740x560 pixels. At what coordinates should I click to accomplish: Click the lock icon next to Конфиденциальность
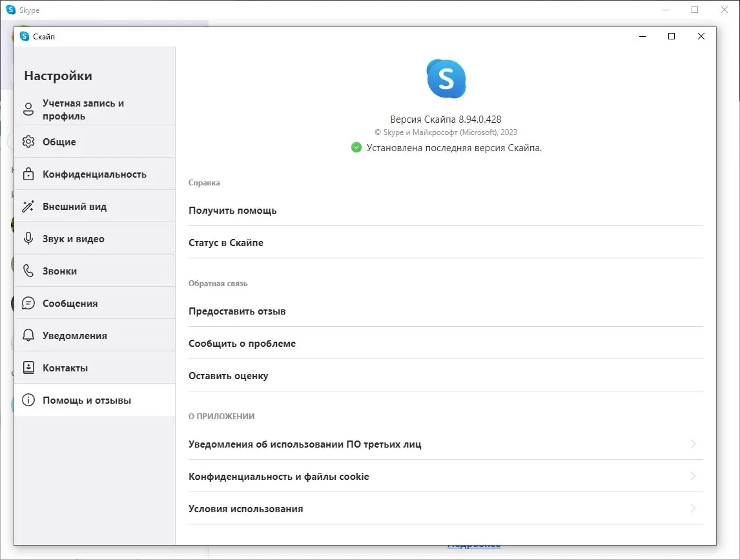click(x=28, y=174)
